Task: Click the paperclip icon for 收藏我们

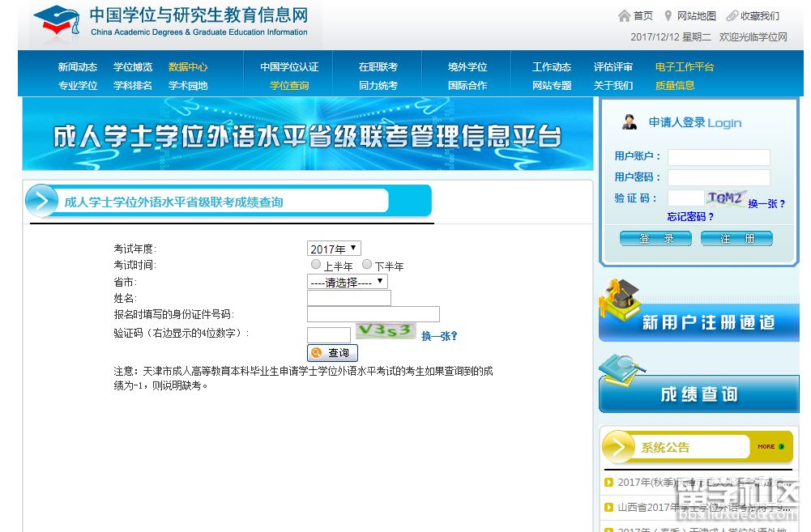Action: click(x=732, y=16)
